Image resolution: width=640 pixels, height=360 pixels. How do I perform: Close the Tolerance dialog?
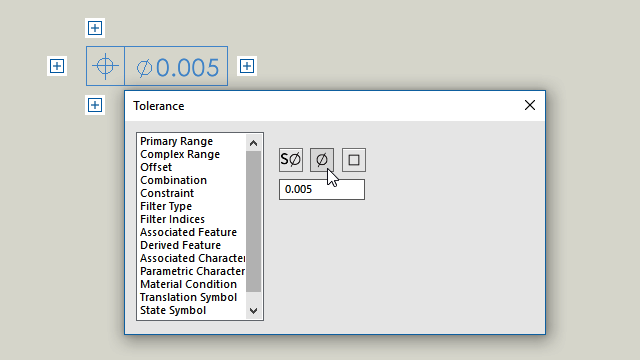(x=530, y=105)
